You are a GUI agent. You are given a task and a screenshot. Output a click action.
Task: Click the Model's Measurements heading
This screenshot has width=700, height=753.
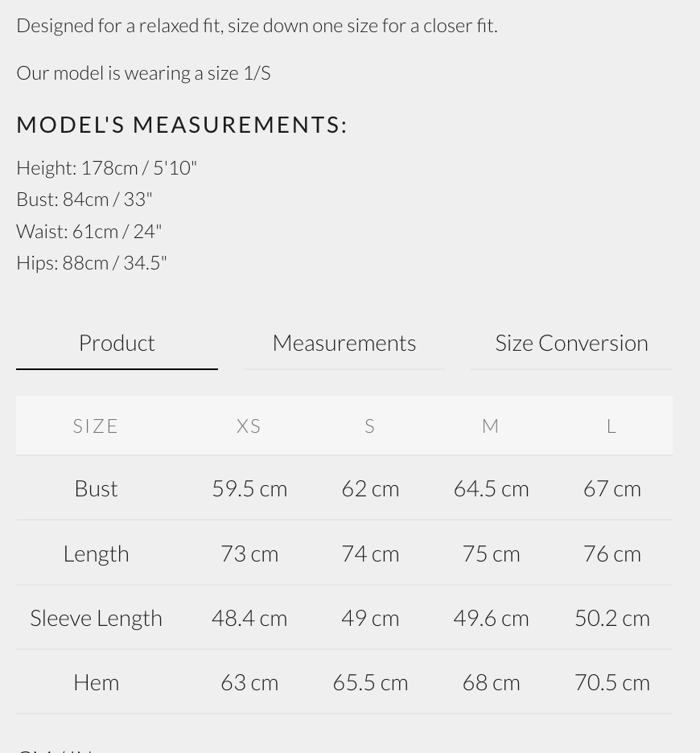click(x=182, y=125)
